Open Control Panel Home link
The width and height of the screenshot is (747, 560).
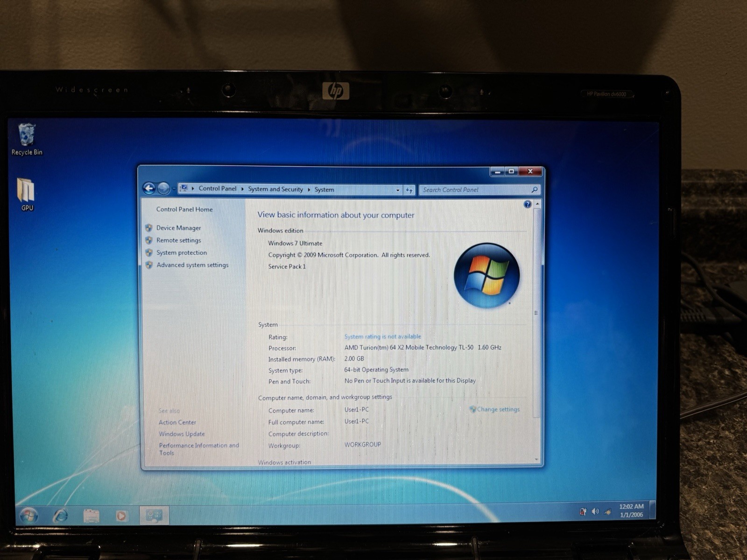pyautogui.click(x=184, y=209)
